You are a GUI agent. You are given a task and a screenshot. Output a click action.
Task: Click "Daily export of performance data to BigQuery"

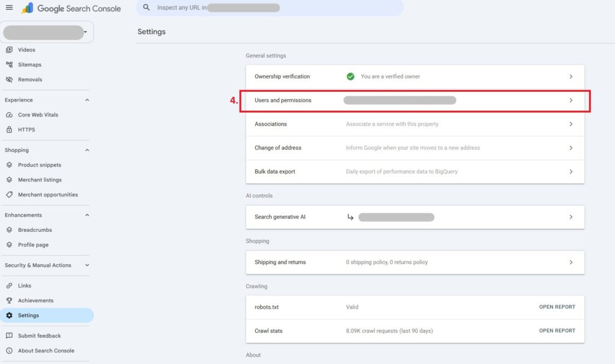[x=402, y=172]
